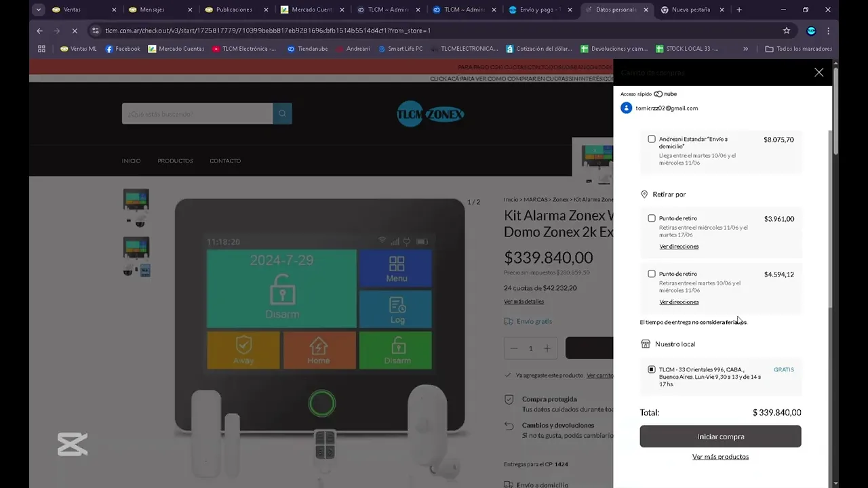Image resolution: width=868 pixels, height=488 pixels.
Task: Click the MARCAS breadcrumb link
Action: tap(536, 199)
